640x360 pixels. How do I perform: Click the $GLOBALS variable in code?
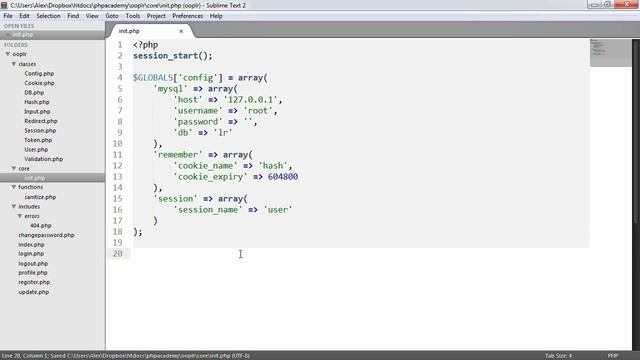pos(153,78)
